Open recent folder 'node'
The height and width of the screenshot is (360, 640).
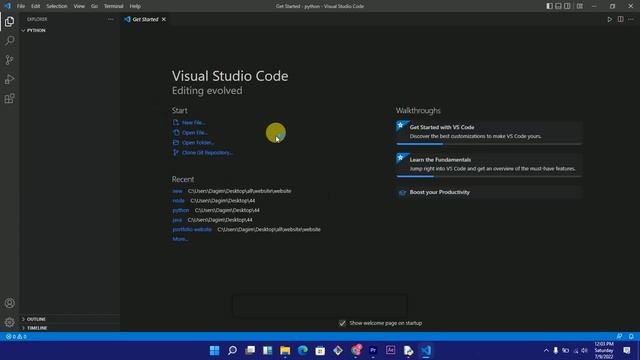(179, 200)
